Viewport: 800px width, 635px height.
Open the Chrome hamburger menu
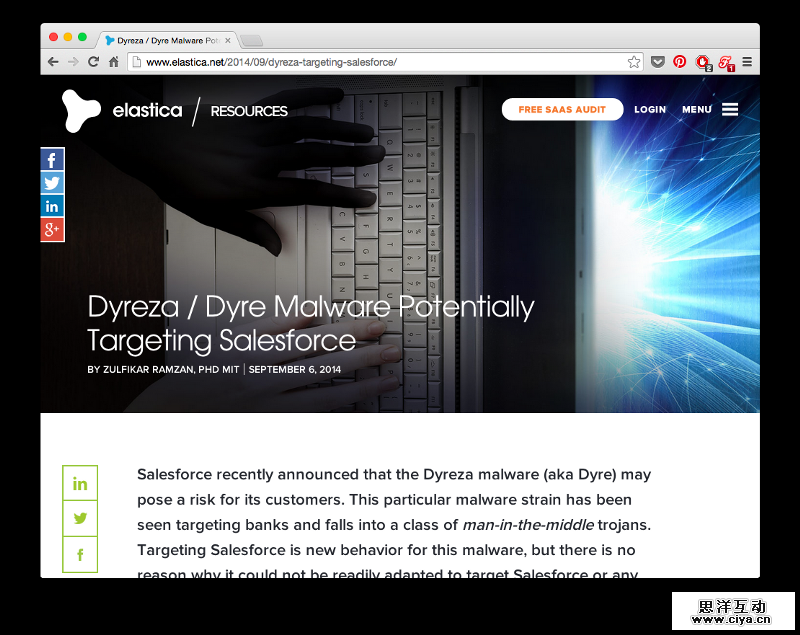747,62
